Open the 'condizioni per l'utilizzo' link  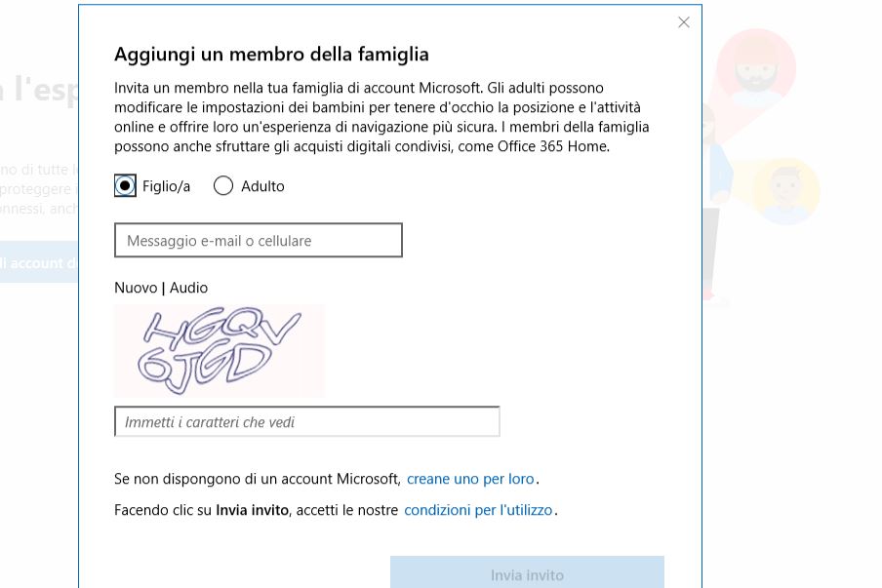[478, 510]
